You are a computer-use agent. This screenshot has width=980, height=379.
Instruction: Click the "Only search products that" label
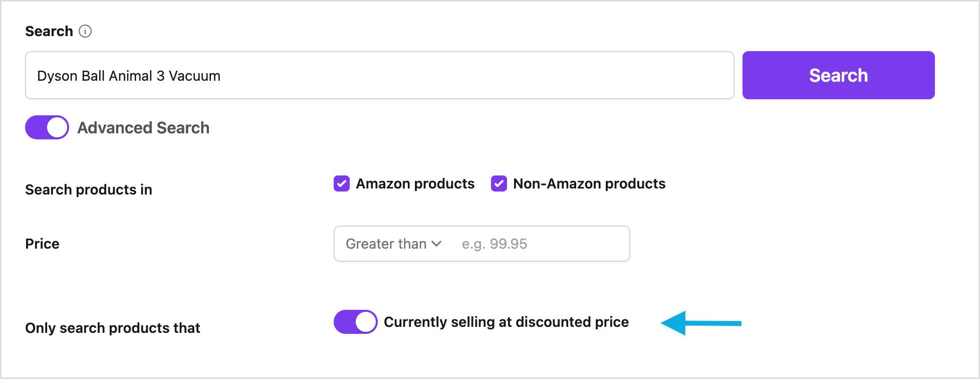point(113,328)
